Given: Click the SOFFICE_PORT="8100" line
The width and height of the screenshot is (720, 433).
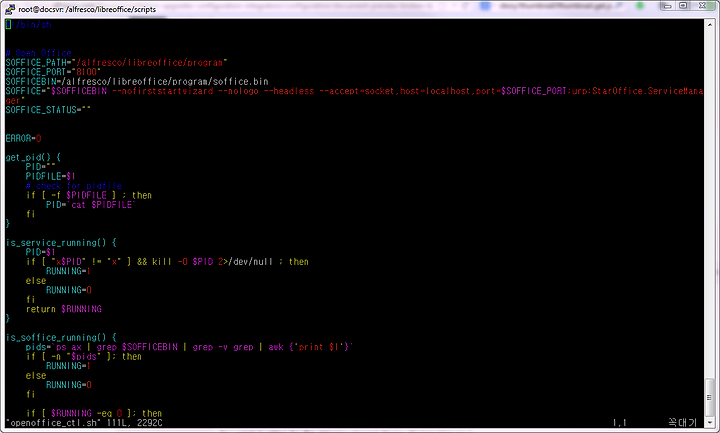Looking at the screenshot, I should [x=53, y=72].
